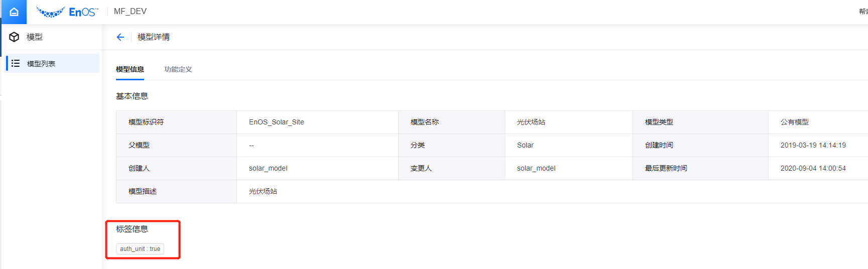Click the 光伏场站 model name value

(531, 122)
